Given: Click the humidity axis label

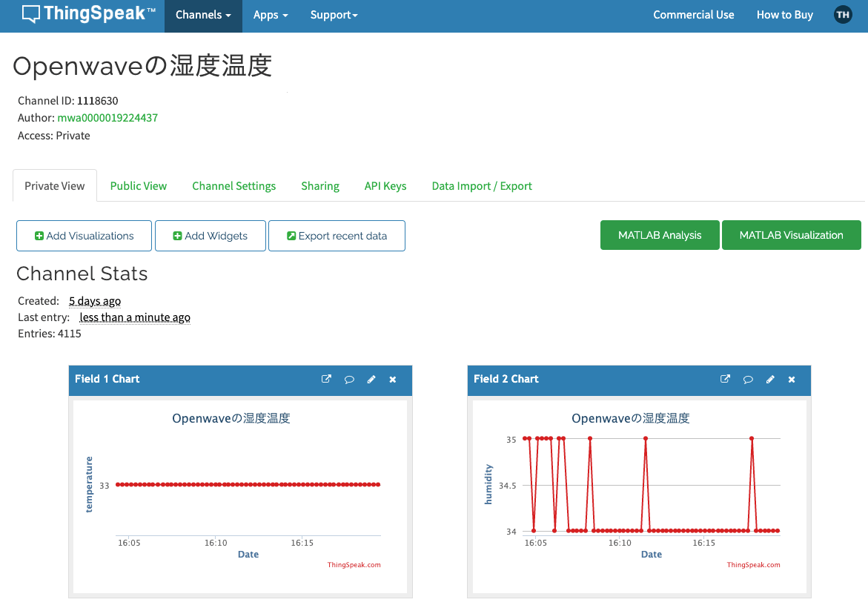Looking at the screenshot, I should [488, 484].
